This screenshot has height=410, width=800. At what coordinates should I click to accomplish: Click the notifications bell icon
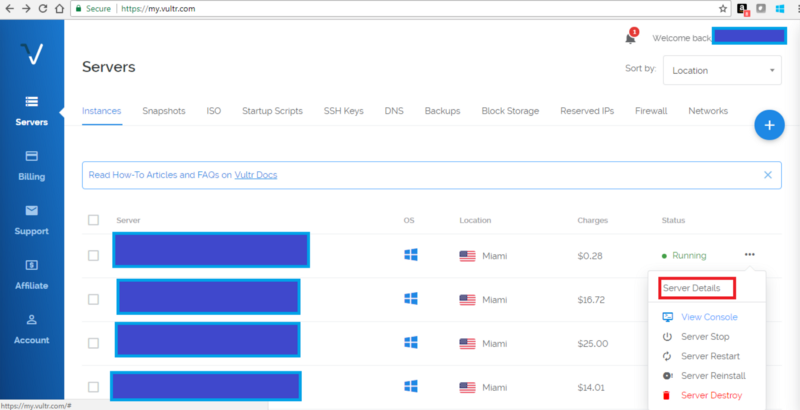pyautogui.click(x=631, y=37)
